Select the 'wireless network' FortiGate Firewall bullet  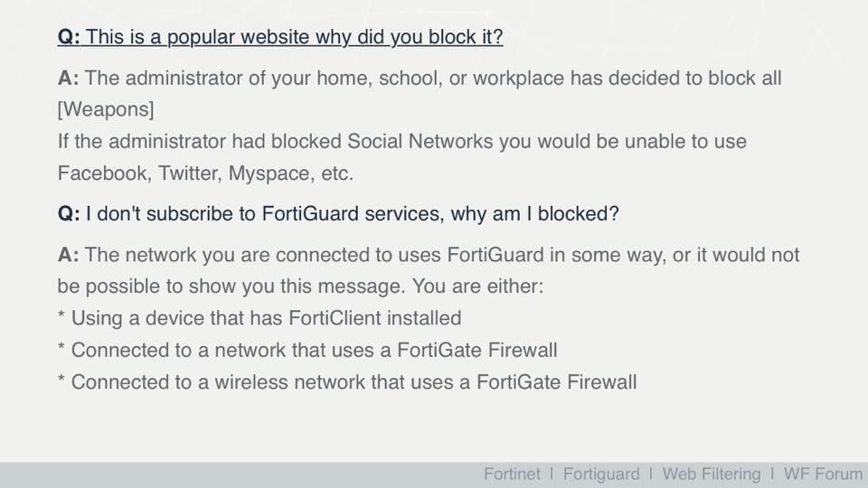(347, 382)
